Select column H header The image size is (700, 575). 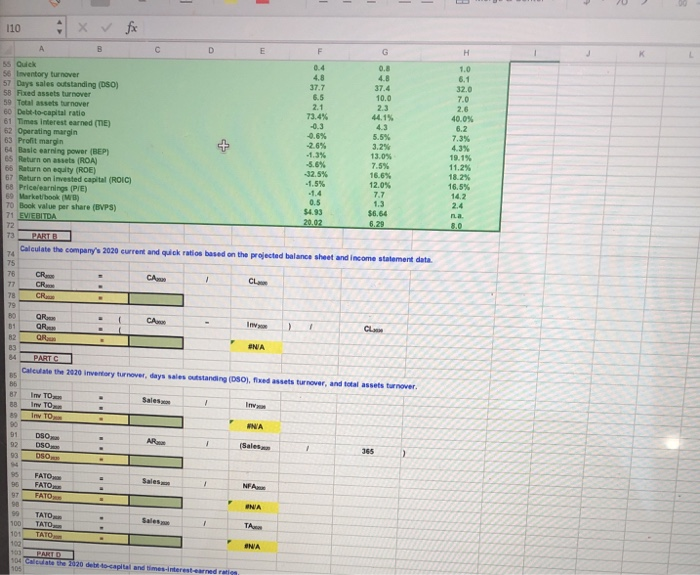point(466,52)
